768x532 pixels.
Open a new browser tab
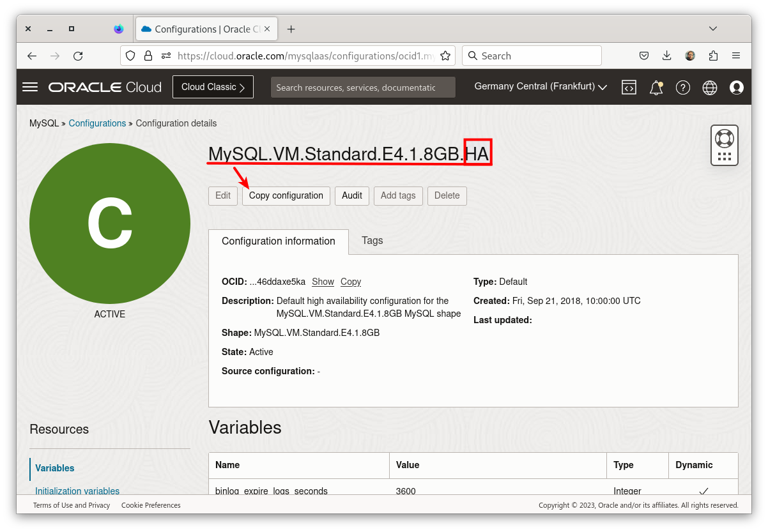pyautogui.click(x=291, y=29)
